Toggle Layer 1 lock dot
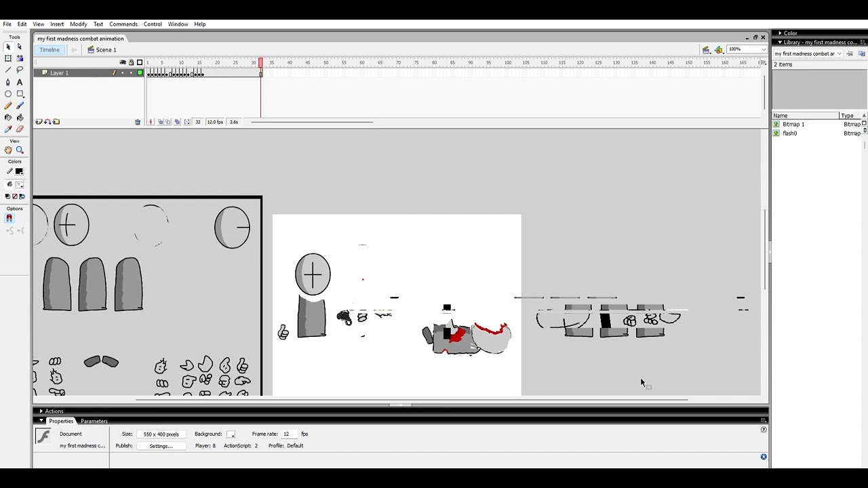 coord(131,73)
